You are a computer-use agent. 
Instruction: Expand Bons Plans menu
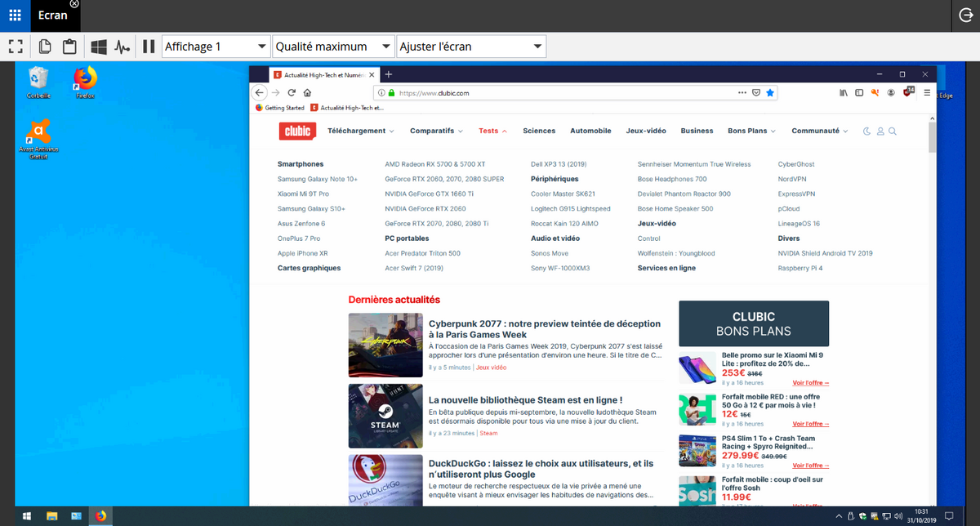[x=751, y=131]
